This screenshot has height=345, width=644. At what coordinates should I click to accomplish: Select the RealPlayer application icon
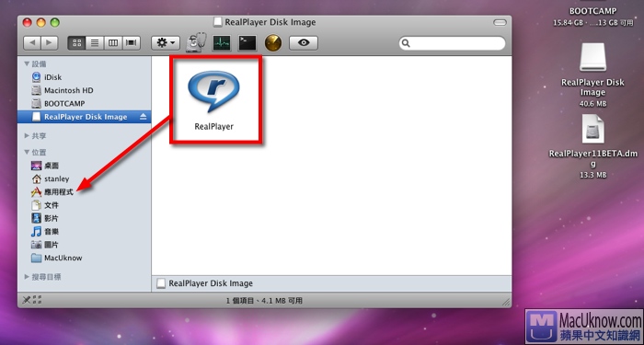tap(214, 92)
